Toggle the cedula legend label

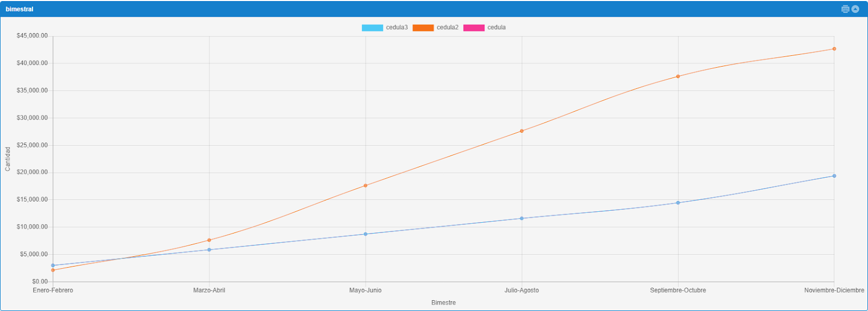click(x=496, y=28)
